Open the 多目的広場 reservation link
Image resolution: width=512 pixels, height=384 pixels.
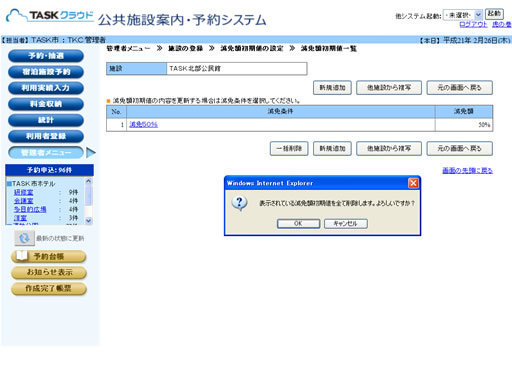(x=30, y=209)
